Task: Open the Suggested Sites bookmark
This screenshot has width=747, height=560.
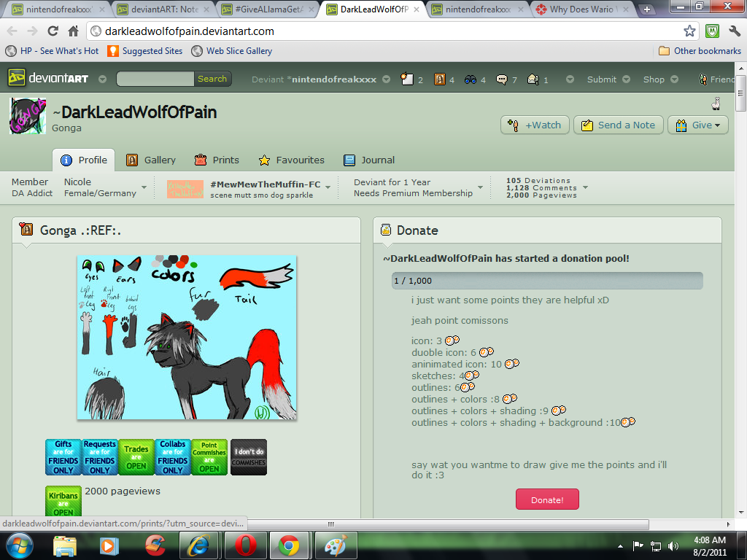Action: [x=145, y=51]
